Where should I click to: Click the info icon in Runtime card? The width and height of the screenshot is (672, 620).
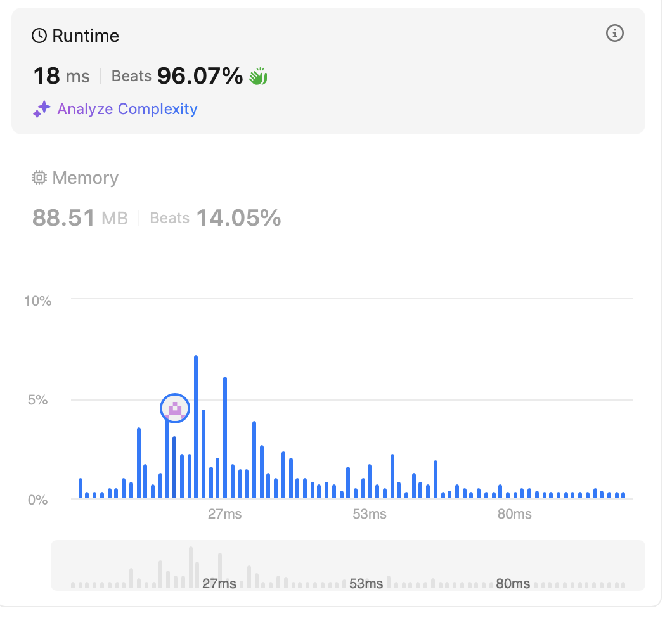click(x=615, y=34)
